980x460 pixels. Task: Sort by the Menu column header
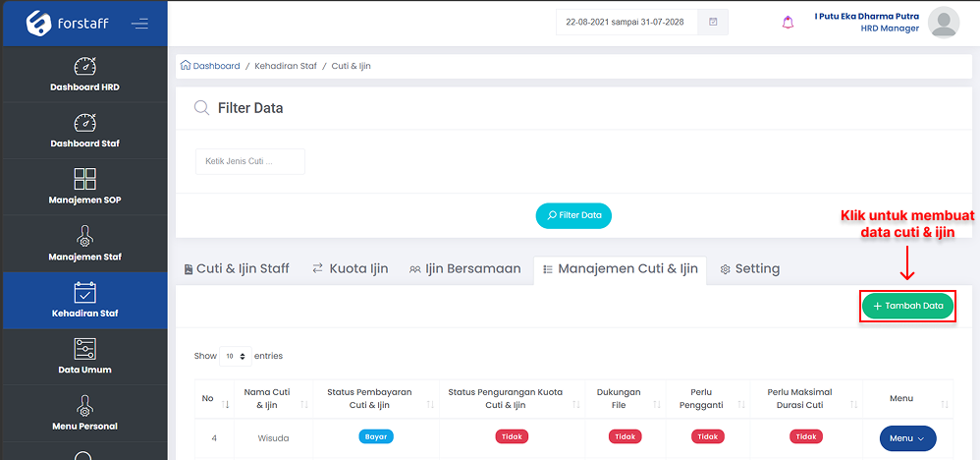pyautogui.click(x=908, y=399)
